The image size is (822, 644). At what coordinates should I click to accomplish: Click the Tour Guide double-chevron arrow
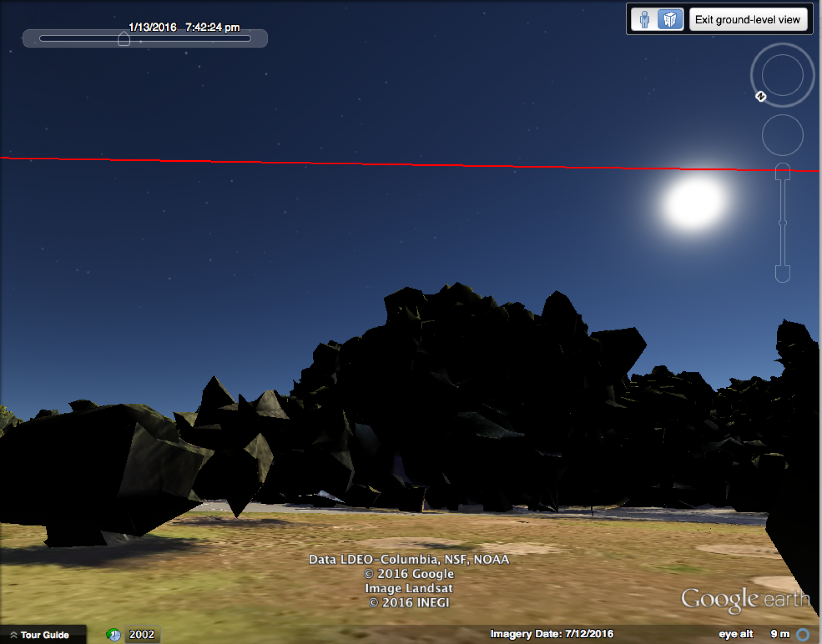pos(14,635)
